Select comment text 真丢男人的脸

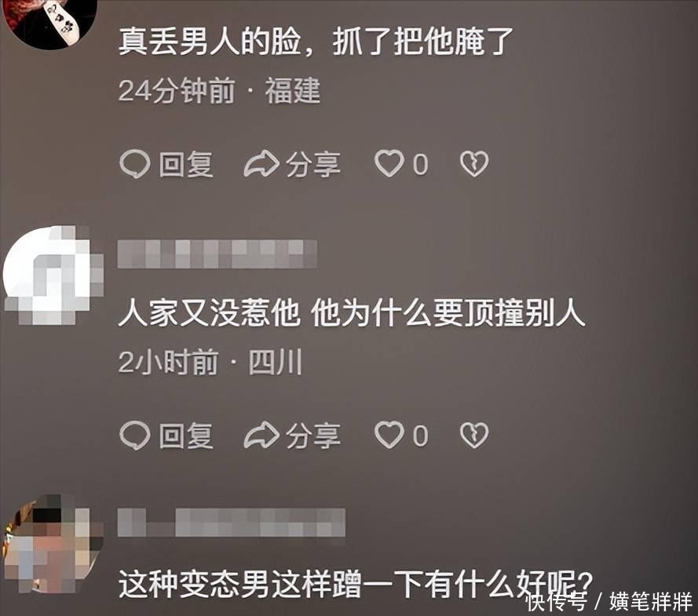(x=209, y=42)
